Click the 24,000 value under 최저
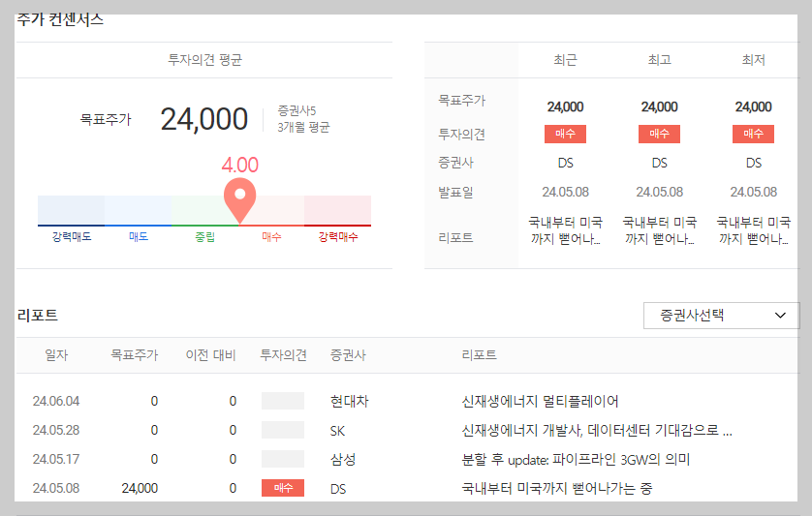812x516 pixels. click(x=754, y=106)
